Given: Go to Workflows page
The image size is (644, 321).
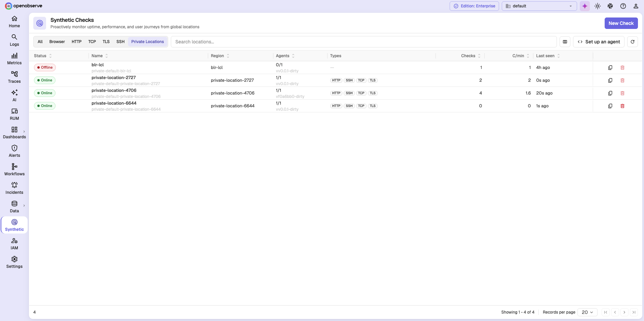Looking at the screenshot, I should coord(14,170).
